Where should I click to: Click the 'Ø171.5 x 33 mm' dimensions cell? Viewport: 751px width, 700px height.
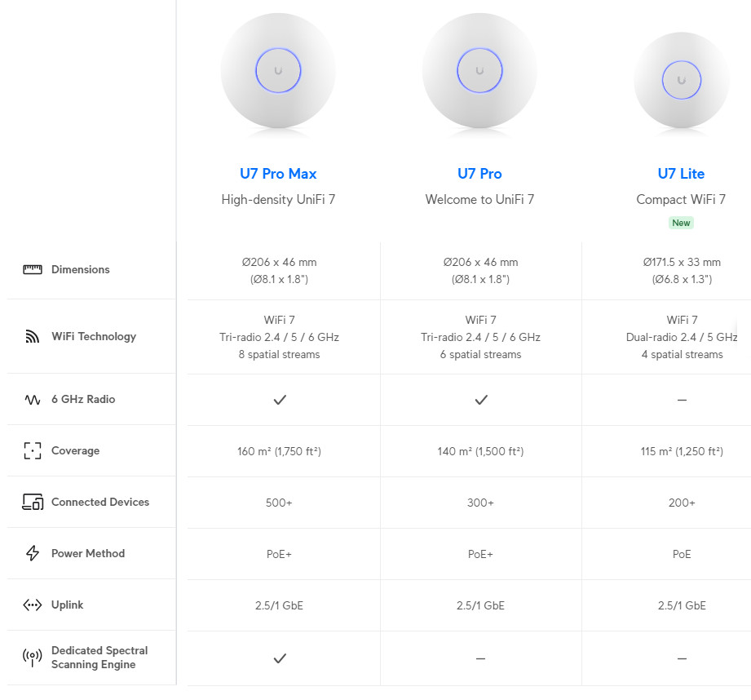click(x=682, y=271)
